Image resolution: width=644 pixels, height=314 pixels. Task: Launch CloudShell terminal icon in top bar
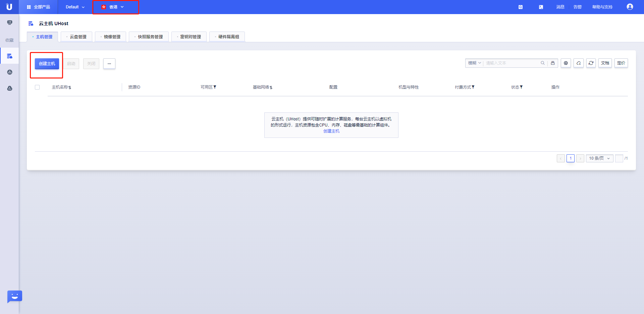click(x=541, y=7)
